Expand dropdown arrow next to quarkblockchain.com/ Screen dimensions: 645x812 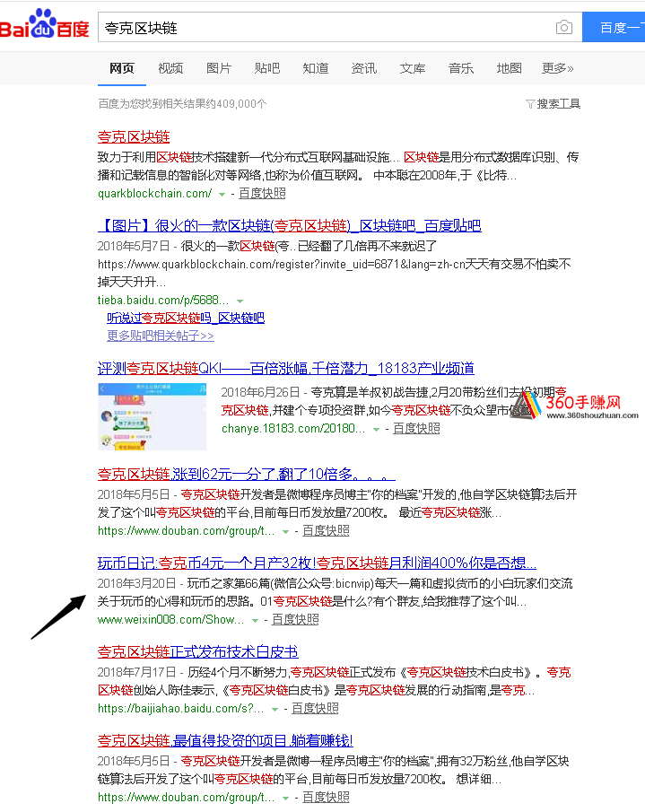pyautogui.click(x=222, y=194)
